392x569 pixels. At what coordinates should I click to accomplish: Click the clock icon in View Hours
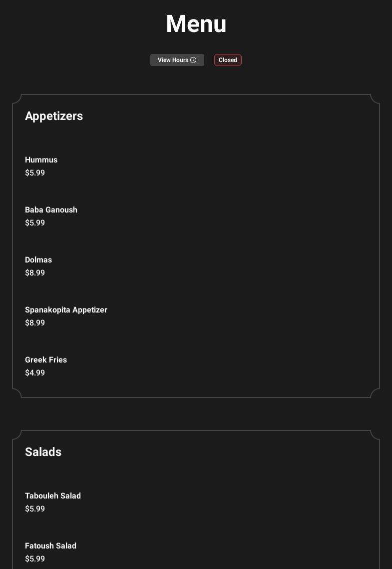[193, 60]
